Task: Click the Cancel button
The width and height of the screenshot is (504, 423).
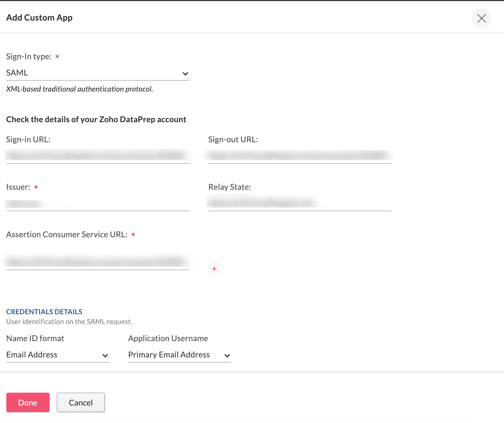Action: pos(81,402)
